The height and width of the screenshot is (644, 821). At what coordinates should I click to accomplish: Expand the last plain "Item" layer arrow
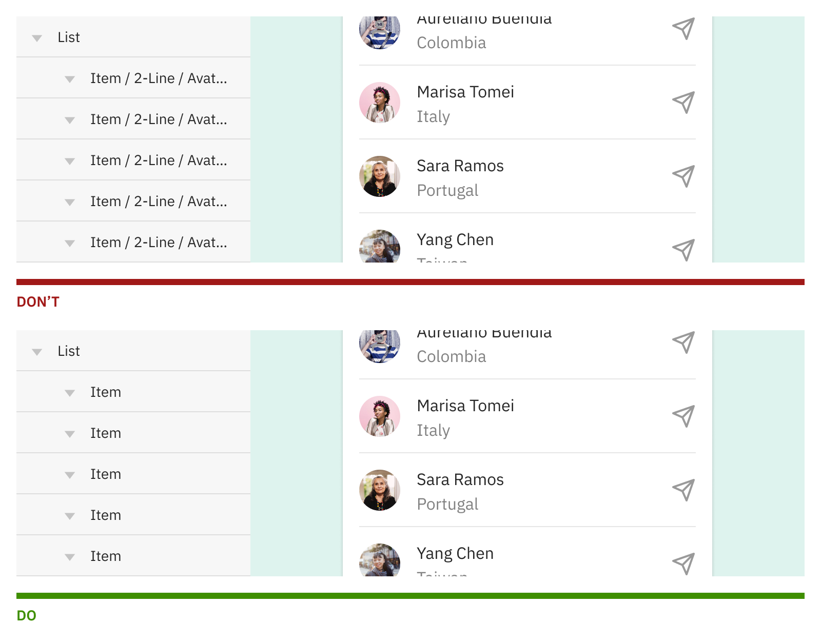[70, 557]
